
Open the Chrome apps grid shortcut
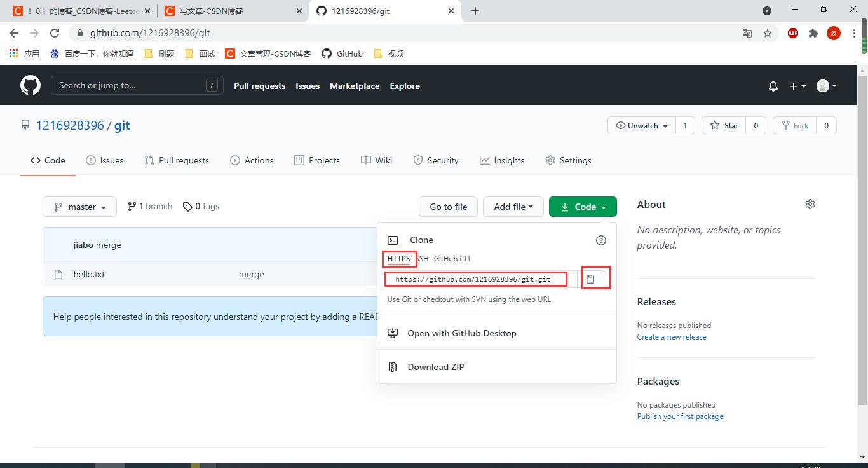tap(24, 53)
